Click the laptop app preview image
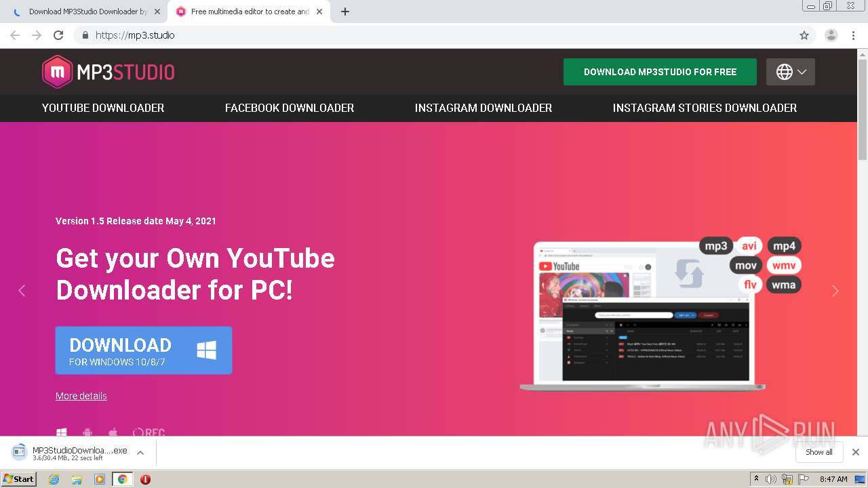This screenshot has height=488, width=868. pos(642,317)
